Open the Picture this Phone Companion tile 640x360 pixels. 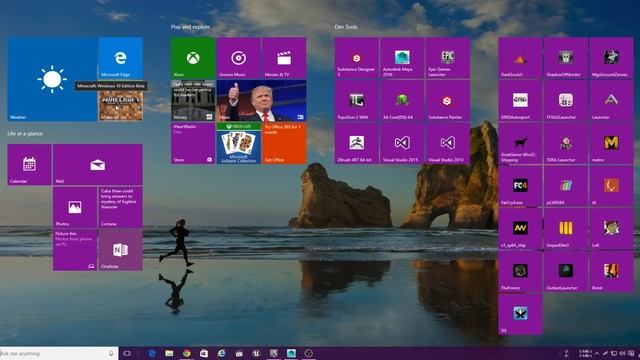[x=75, y=250]
